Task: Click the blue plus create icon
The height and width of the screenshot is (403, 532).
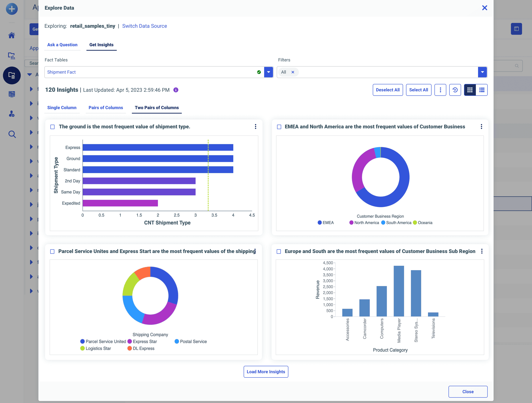Action: [11, 9]
